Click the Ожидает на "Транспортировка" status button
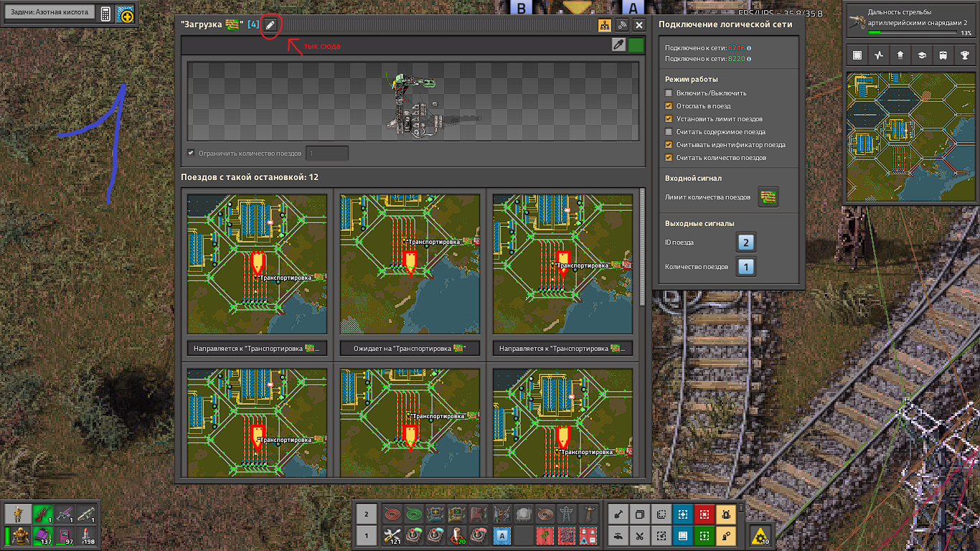This screenshot has height=551, width=980. [410, 349]
